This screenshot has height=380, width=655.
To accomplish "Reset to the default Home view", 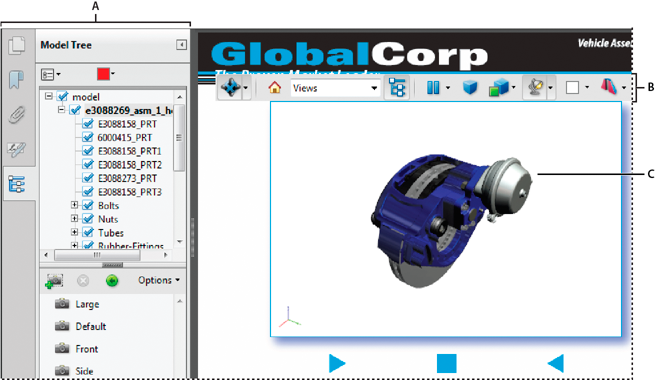I will pyautogui.click(x=274, y=88).
